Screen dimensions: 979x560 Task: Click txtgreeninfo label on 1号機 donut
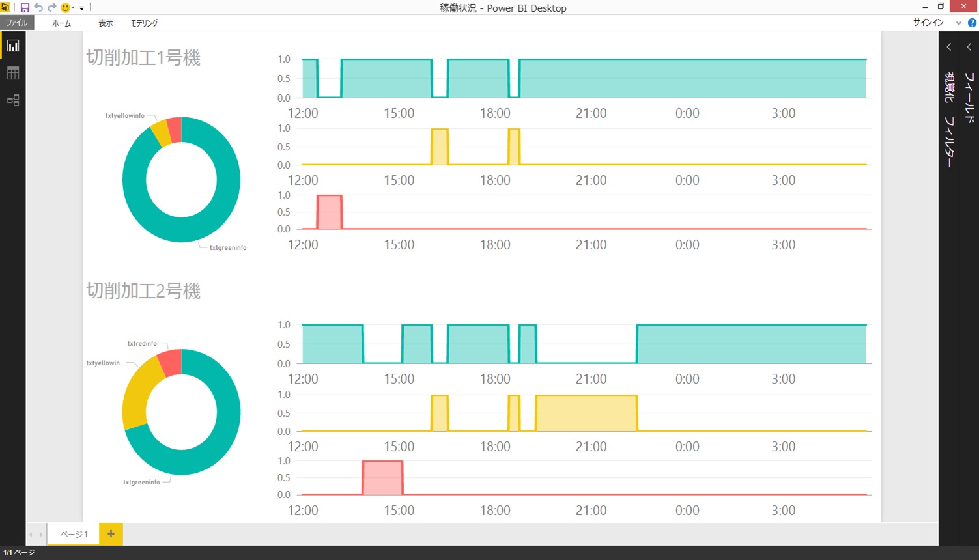point(228,248)
